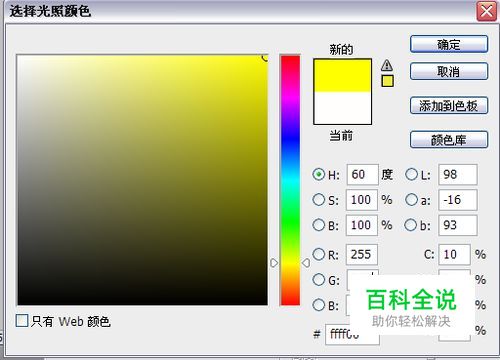The height and width of the screenshot is (360, 500).
Task: Click the brightness B field showing 100
Action: pos(362,225)
